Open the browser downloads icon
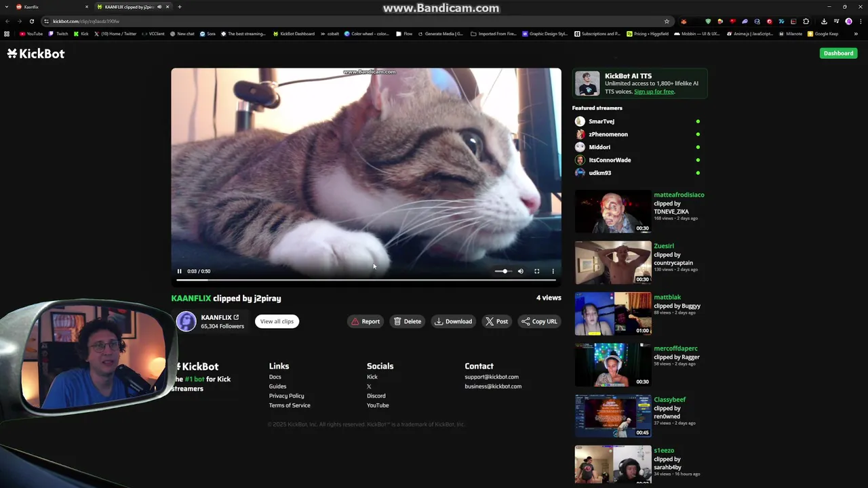Viewport: 868px width, 488px height. [x=824, y=21]
